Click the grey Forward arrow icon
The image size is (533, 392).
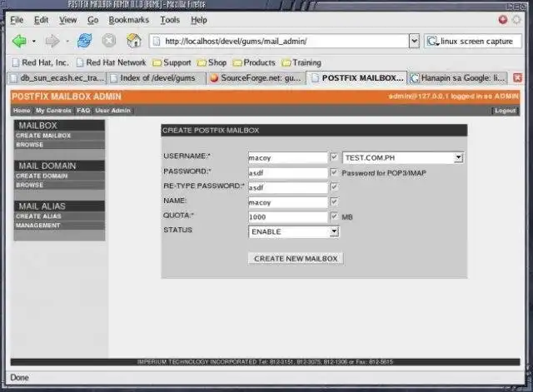tap(52, 41)
